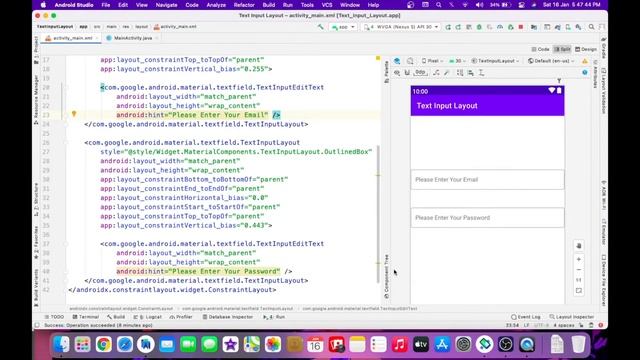Click the pan hand icon in preview

coord(579,246)
